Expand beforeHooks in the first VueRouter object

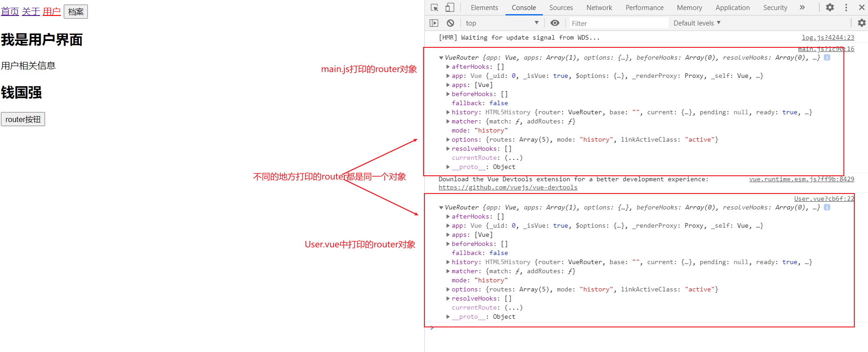pos(448,94)
